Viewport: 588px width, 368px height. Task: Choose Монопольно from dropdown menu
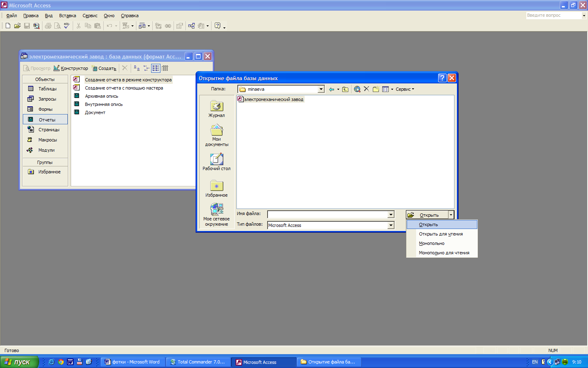(x=442, y=243)
